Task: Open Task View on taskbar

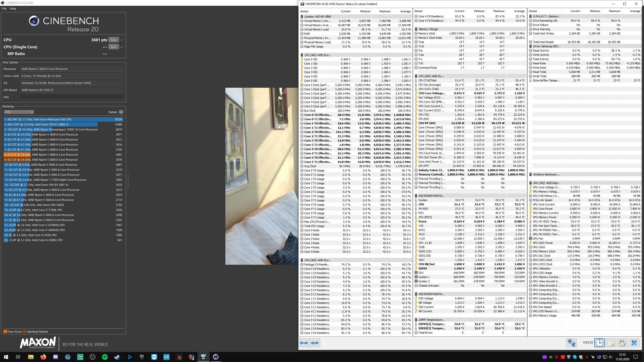Action: (18, 357)
